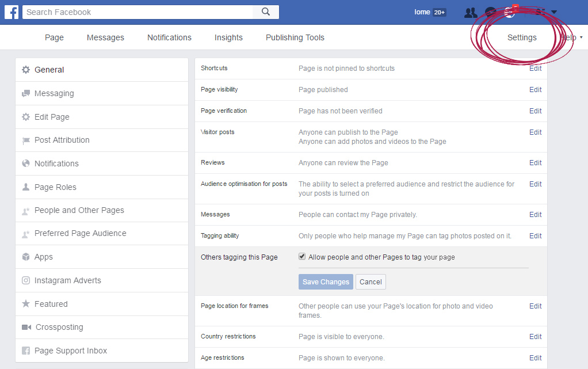Edit Audience optimisation for posts
Image resolution: width=588 pixels, height=369 pixels.
[536, 184]
